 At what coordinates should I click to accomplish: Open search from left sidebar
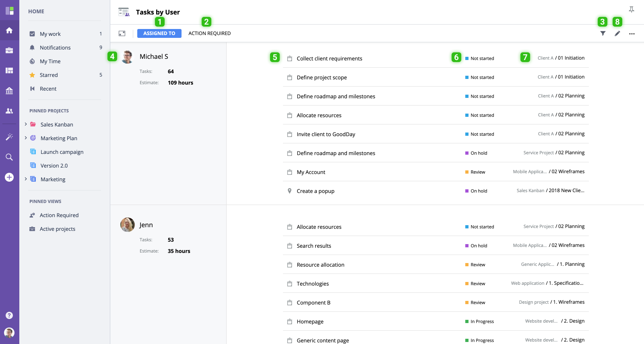point(9,157)
